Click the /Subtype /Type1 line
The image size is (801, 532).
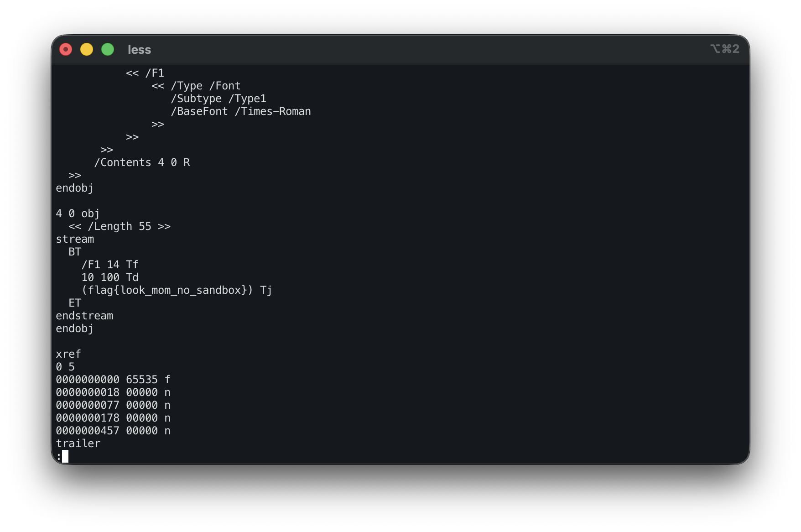[x=218, y=99]
